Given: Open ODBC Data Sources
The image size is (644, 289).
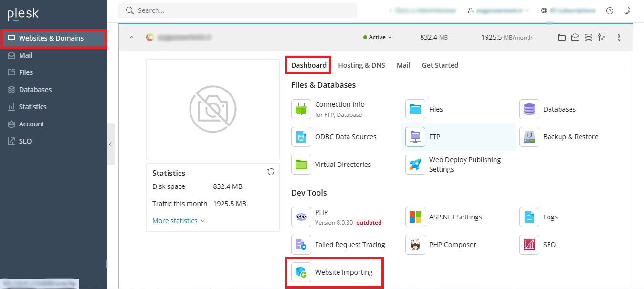Looking at the screenshot, I should click(334, 137).
